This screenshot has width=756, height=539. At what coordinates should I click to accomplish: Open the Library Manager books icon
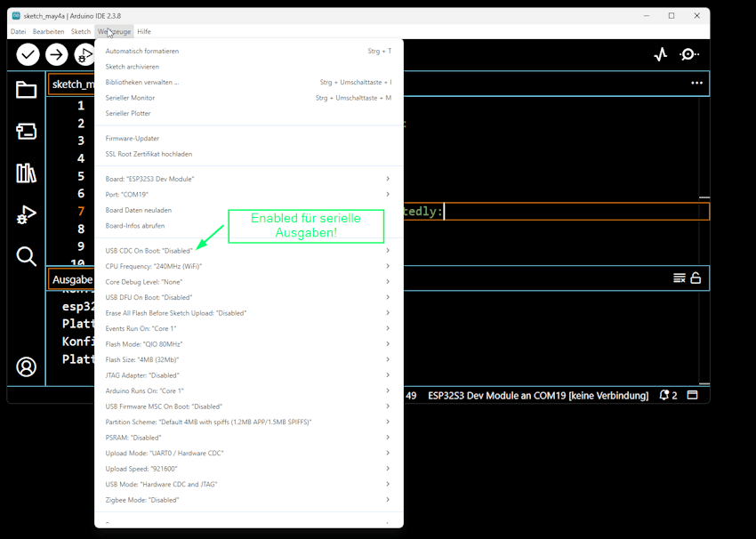click(x=26, y=173)
